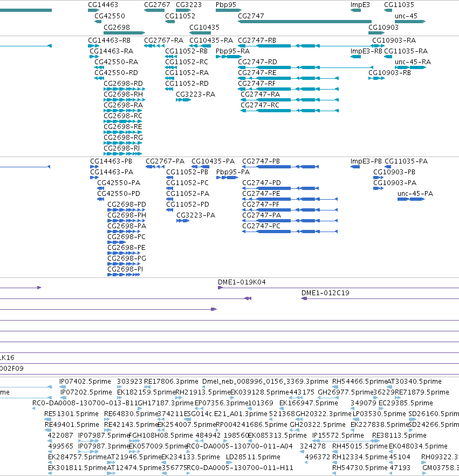Click BAC clone DME1-012C19
The image size is (459, 476).
(x=325, y=293)
